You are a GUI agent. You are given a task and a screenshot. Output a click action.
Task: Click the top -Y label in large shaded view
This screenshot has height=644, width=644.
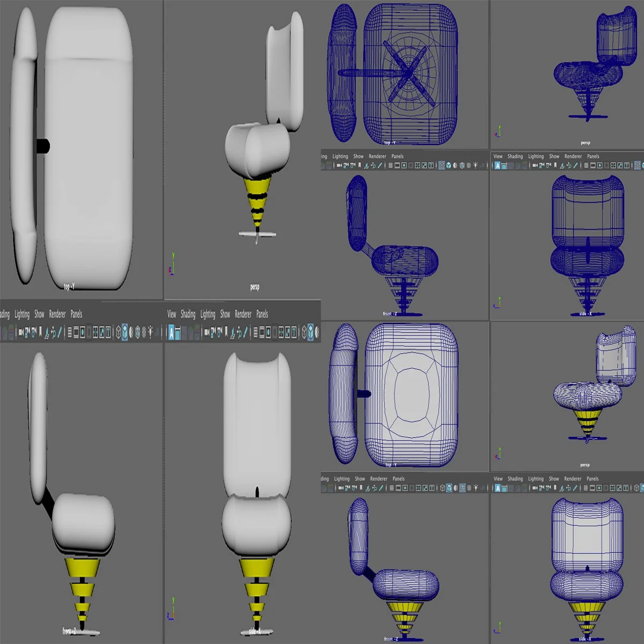[x=69, y=287]
